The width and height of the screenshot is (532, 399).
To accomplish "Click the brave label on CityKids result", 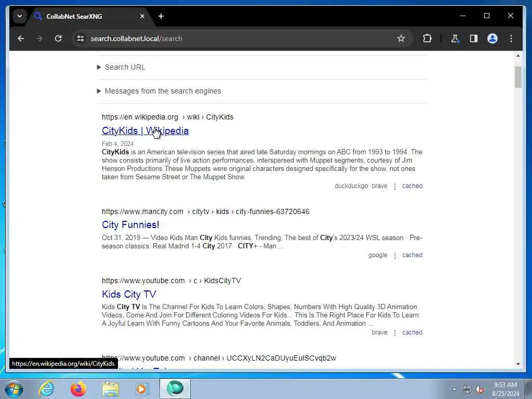I will pyautogui.click(x=379, y=186).
